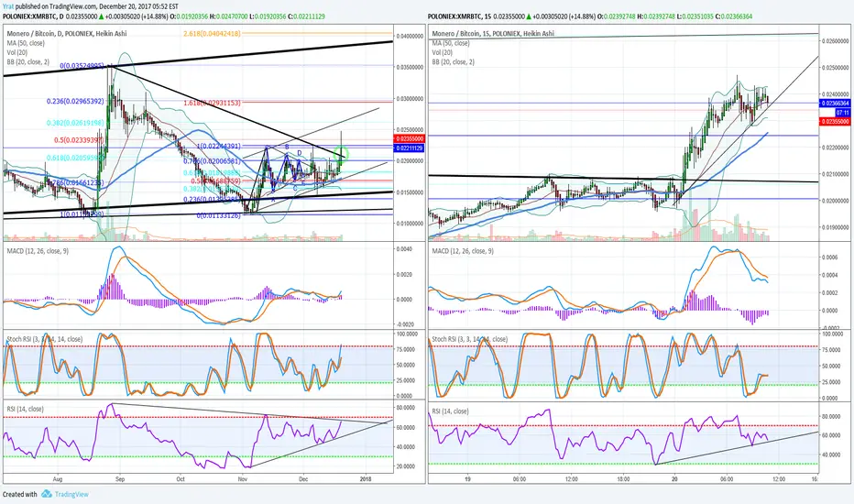Select the MACD (12, 26, close, 9) label on 15-minute chart

tap(463, 251)
